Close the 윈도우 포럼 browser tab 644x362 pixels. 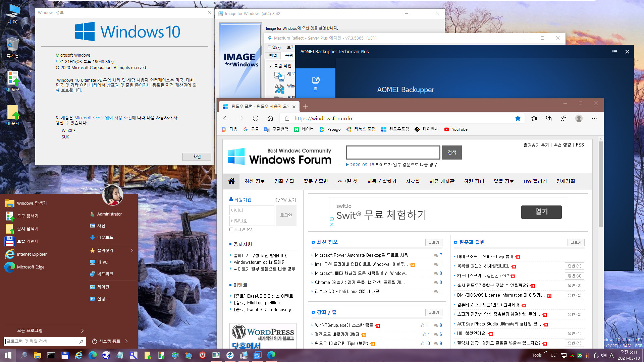tap(294, 107)
